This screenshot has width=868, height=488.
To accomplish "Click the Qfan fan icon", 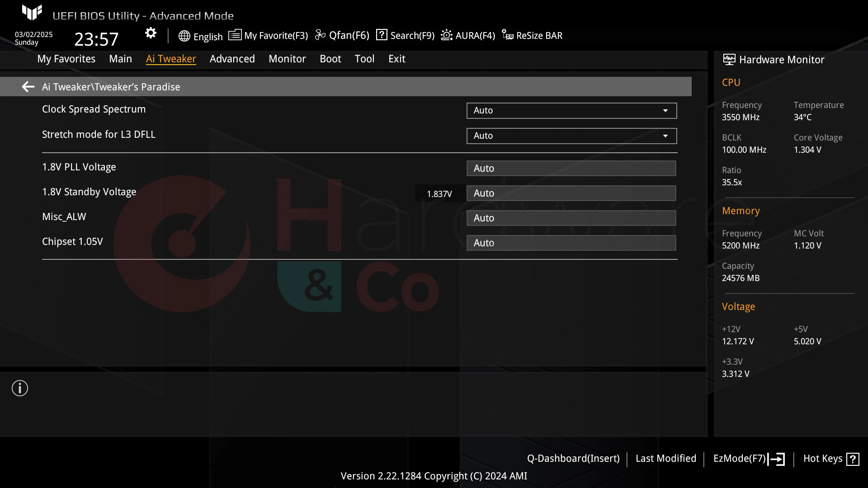I will point(320,35).
